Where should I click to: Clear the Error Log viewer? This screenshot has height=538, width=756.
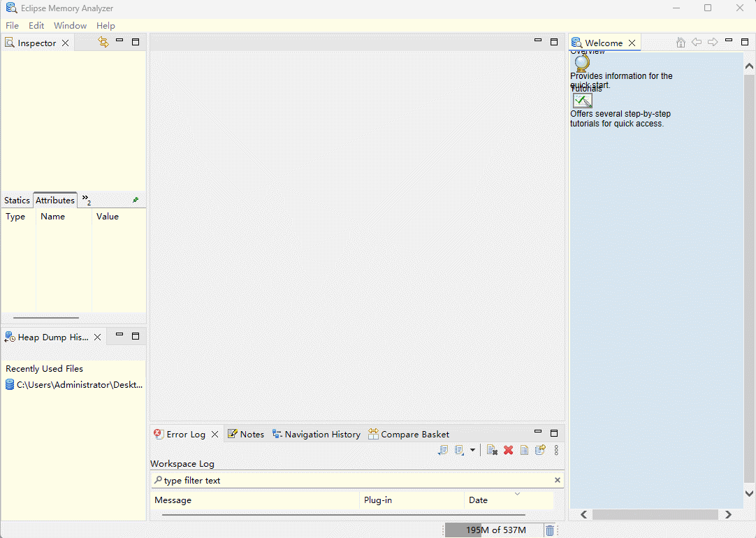492,451
